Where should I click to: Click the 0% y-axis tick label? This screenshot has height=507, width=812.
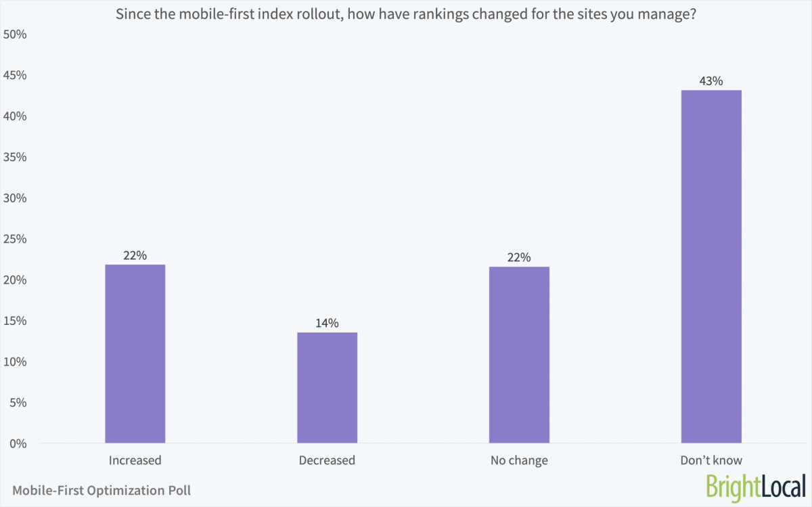(18, 443)
